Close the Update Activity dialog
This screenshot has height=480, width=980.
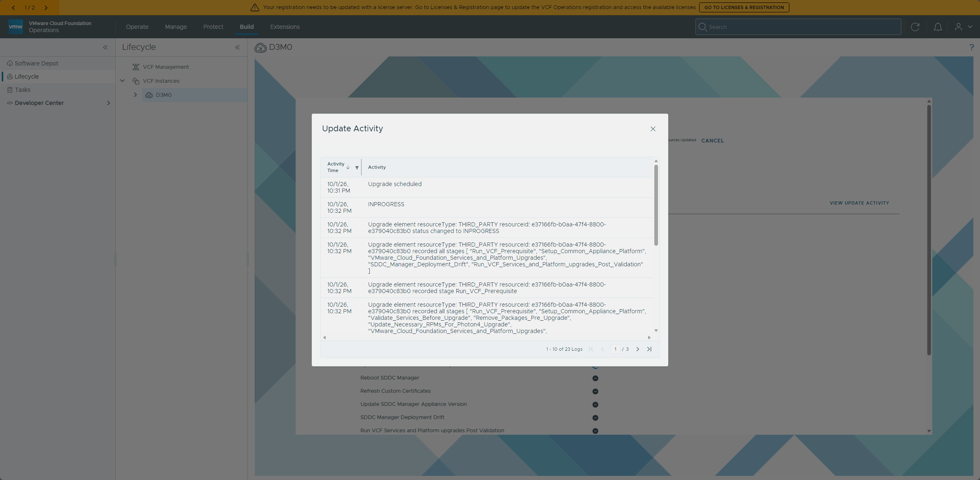coord(653,129)
